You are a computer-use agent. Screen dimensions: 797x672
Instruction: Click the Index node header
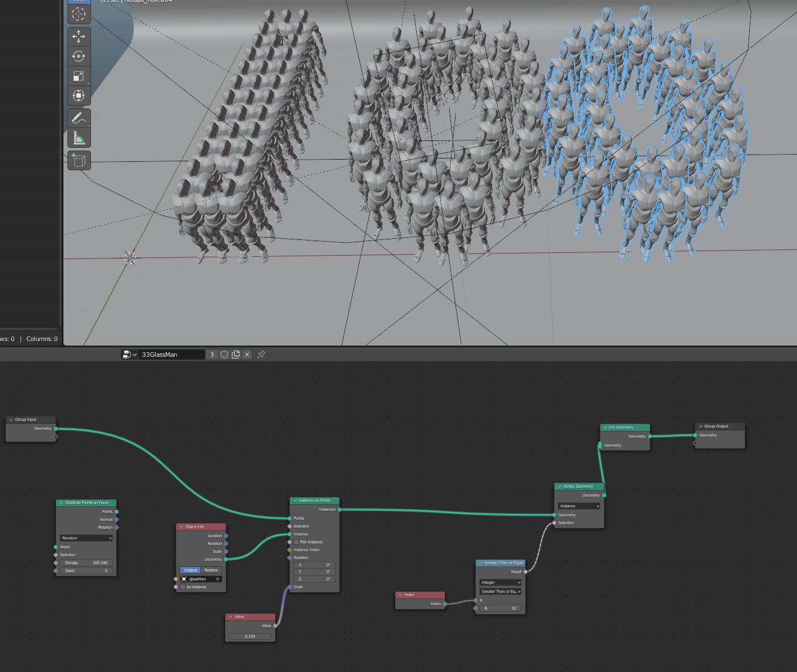pos(420,594)
